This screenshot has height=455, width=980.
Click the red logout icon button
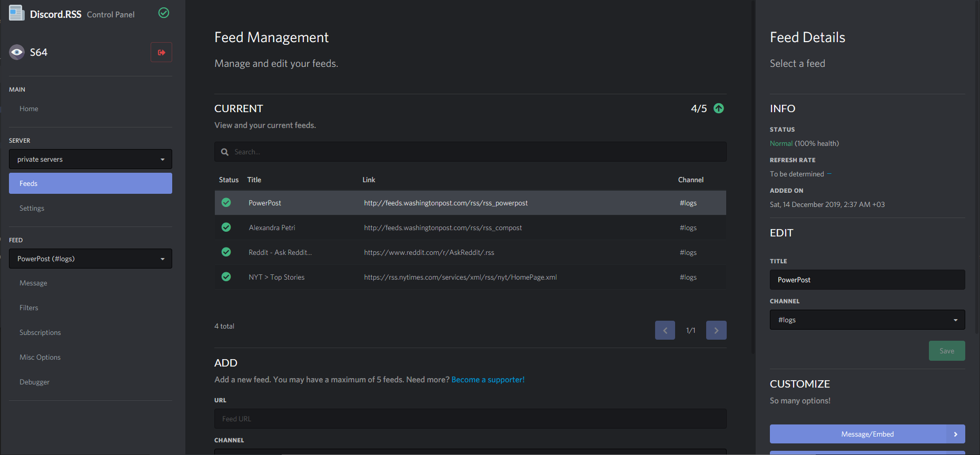(x=161, y=52)
